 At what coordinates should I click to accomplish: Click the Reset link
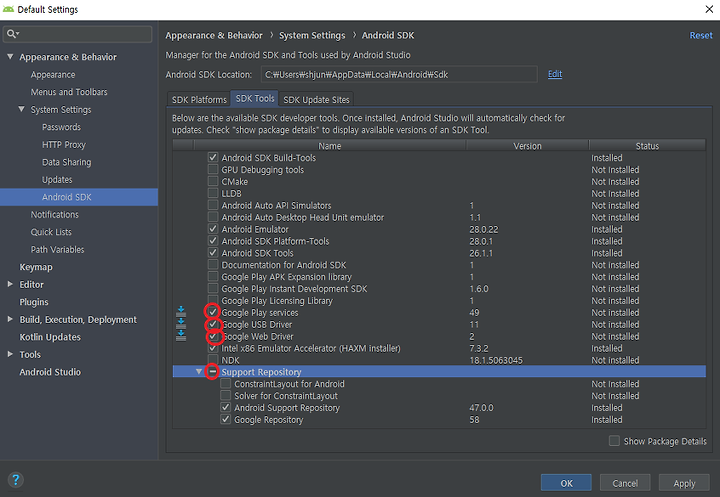tap(701, 35)
